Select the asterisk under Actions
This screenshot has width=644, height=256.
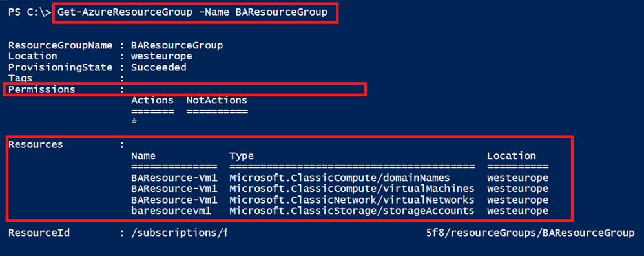point(134,122)
